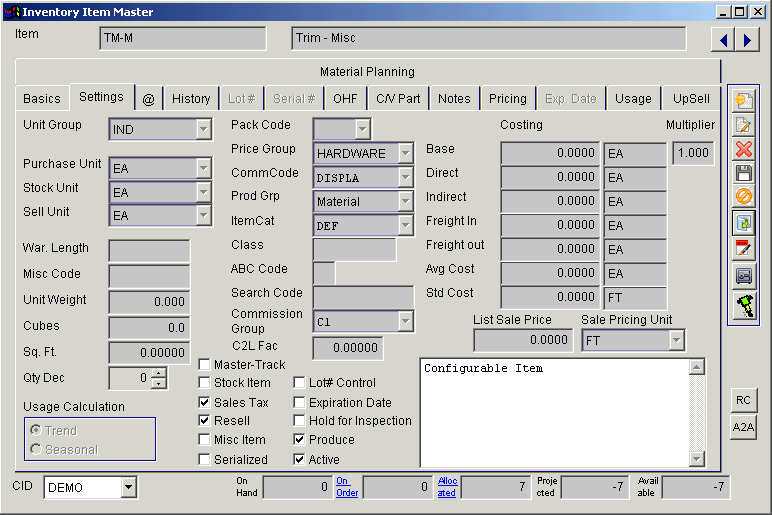Click the floppy disk save icon
Screen dimensions: 772x515
[743, 173]
